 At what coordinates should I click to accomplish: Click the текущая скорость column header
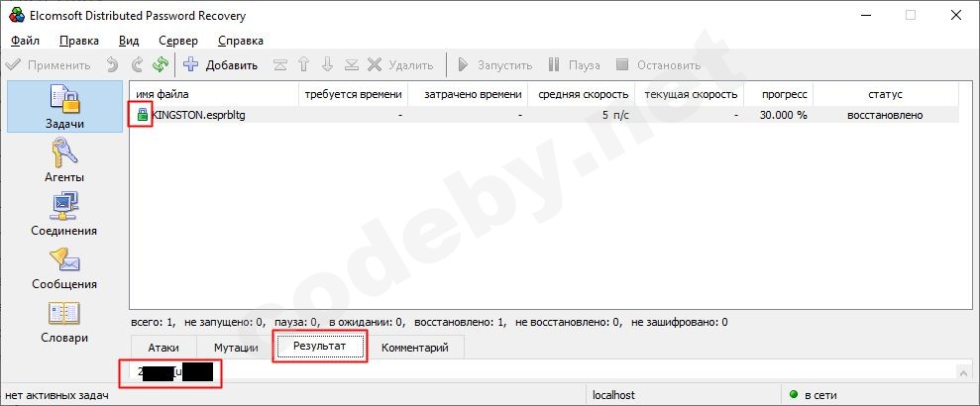tap(690, 94)
